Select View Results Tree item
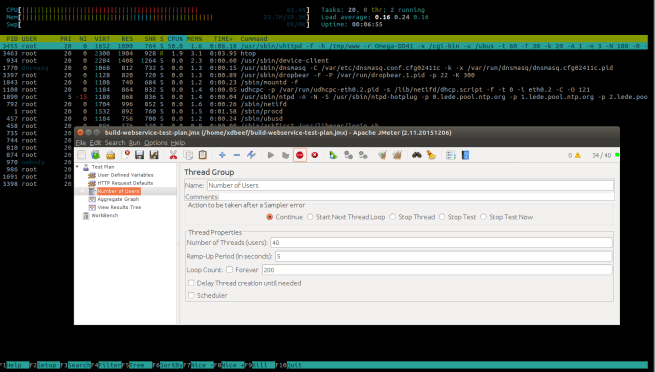The height and width of the screenshot is (372, 655). [x=119, y=208]
